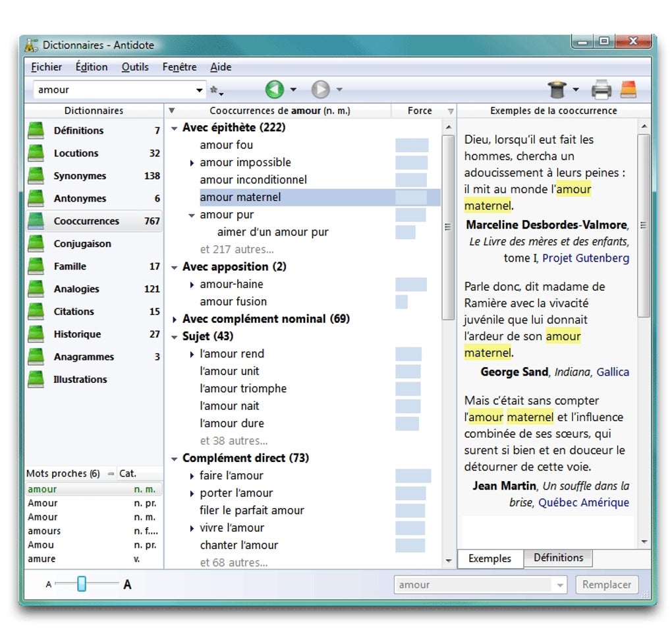Select l'amour triomphe in the list
672x636 pixels.
point(243,389)
